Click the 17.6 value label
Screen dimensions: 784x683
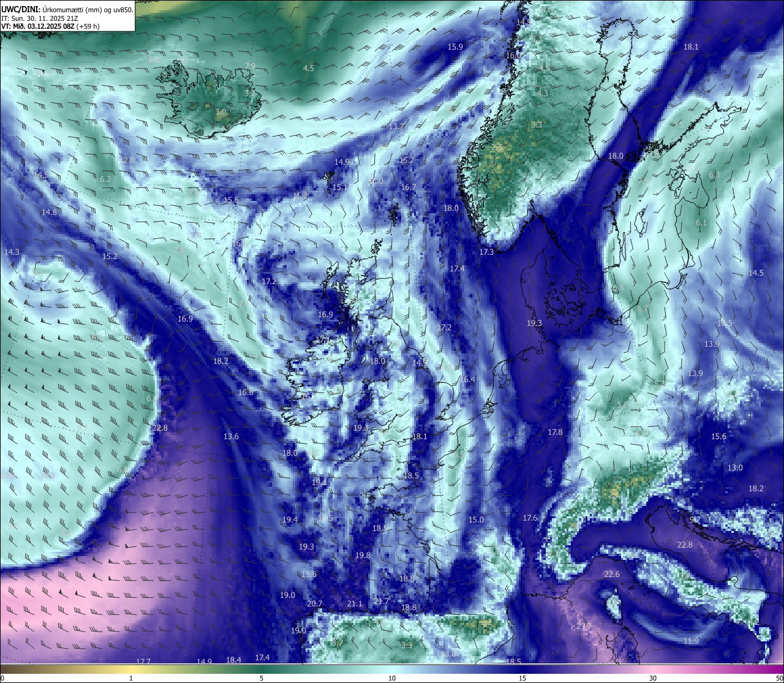click(530, 518)
